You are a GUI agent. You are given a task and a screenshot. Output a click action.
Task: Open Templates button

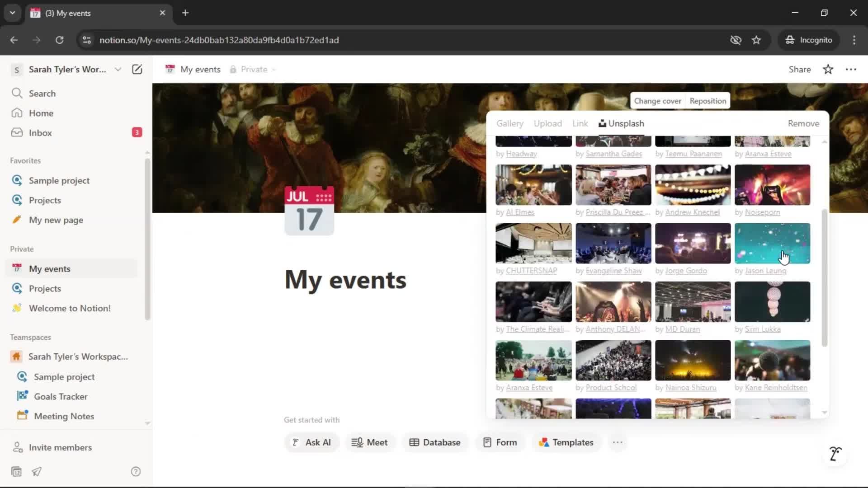point(566,442)
